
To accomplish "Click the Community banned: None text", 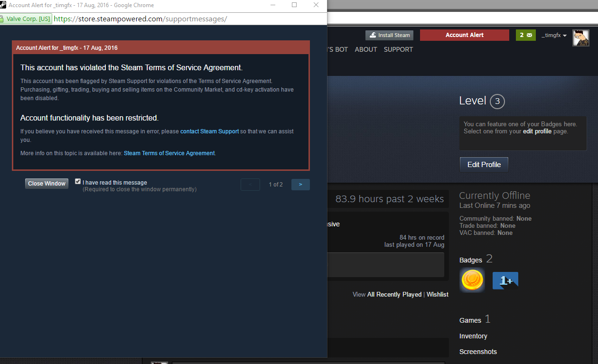I will click(x=495, y=219).
